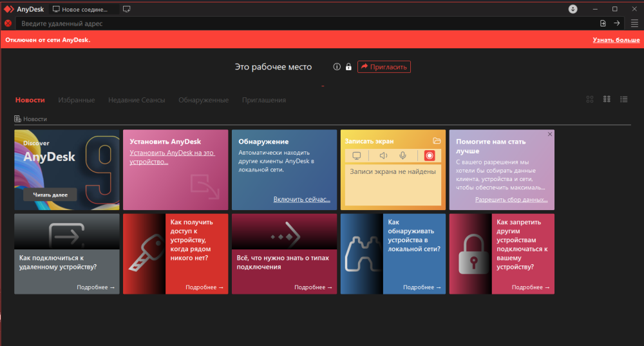Screen dimensions: 644x346
Task: Click the 'Узнать больше' link in red banner
Action: tap(616, 40)
